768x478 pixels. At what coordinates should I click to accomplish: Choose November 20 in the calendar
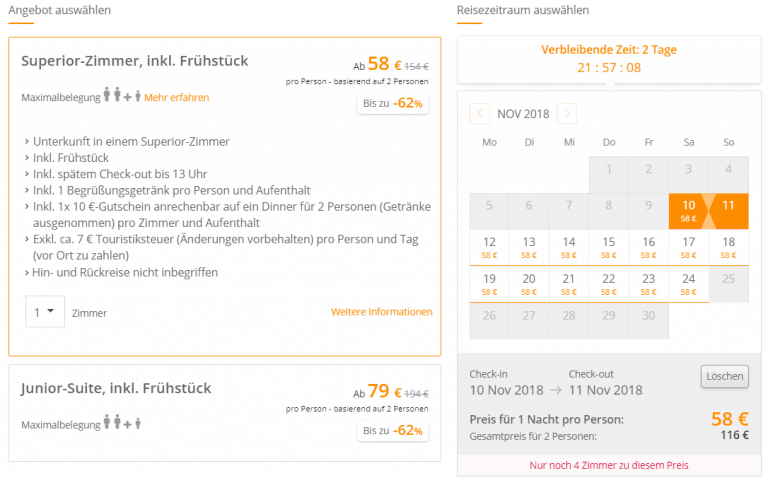(529, 283)
